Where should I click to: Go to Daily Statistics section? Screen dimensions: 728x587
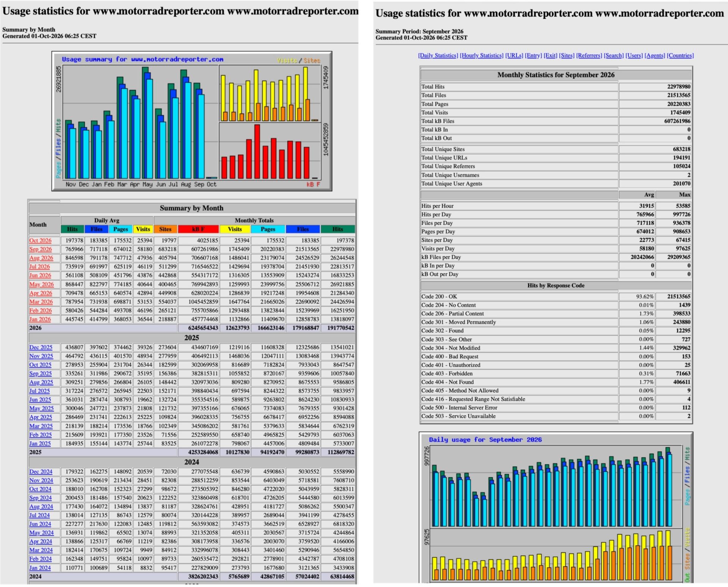point(438,55)
